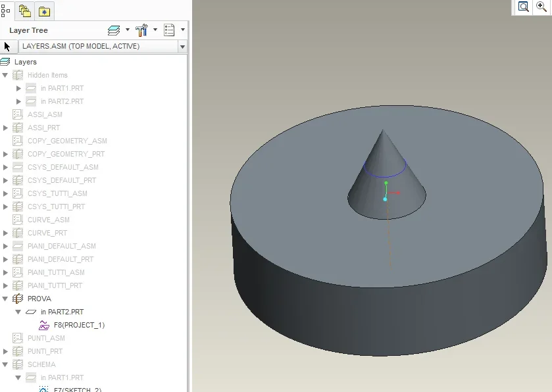The height and width of the screenshot is (392, 552).
Task: Click the Layers root item
Action: tap(26, 62)
